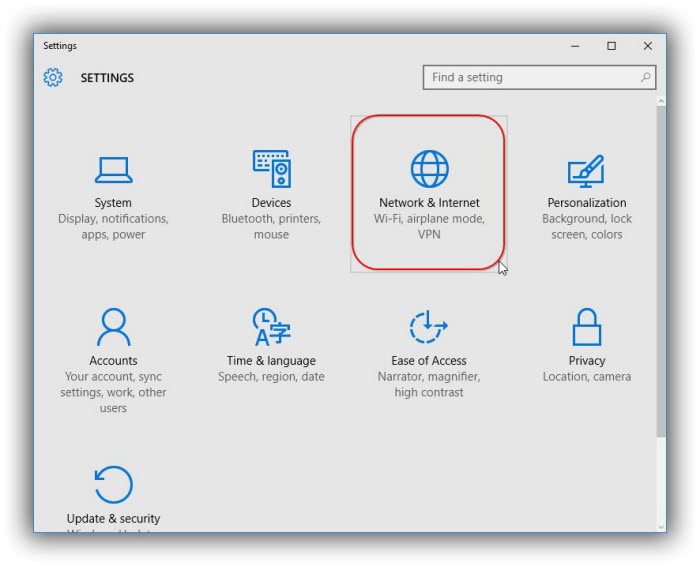Click into the Find a setting box
Viewport: 700px width, 566px height.
(539, 77)
